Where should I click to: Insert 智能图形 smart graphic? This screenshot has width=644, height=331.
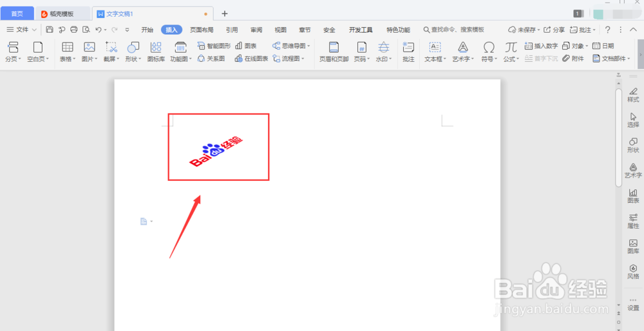pos(214,46)
